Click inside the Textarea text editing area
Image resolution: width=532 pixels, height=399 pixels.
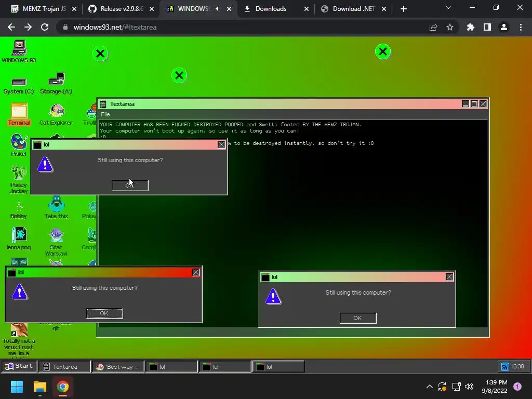point(293,223)
